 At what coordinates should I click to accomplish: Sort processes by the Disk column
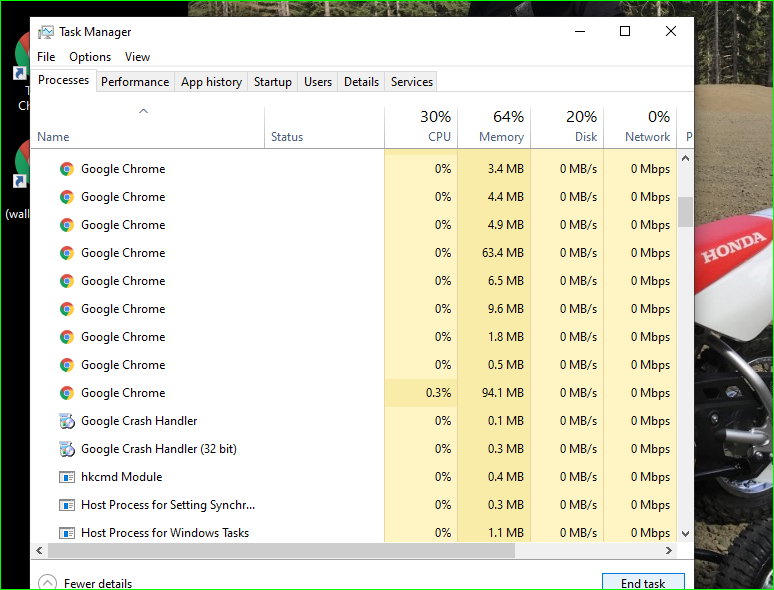(x=567, y=127)
